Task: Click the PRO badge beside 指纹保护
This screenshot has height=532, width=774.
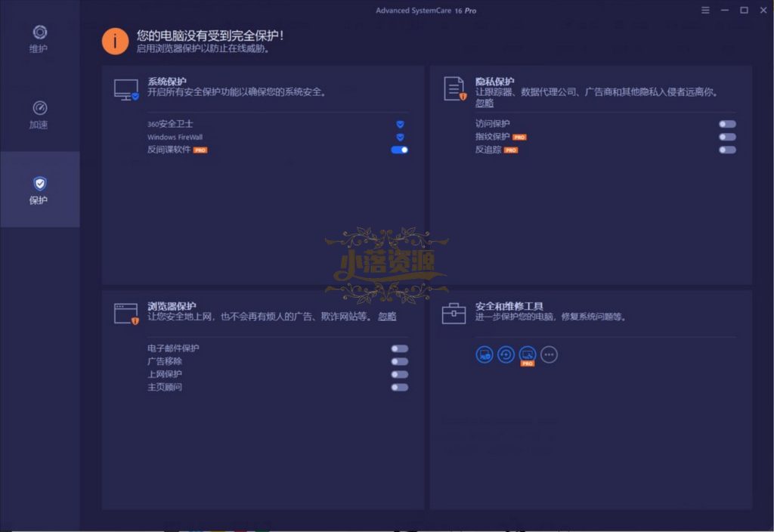Action: pyautogui.click(x=519, y=138)
